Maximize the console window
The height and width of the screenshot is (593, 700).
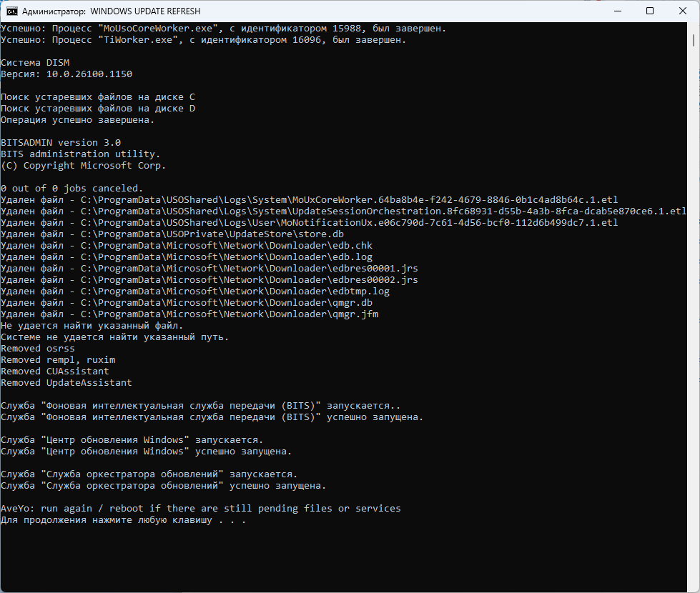[x=649, y=11]
